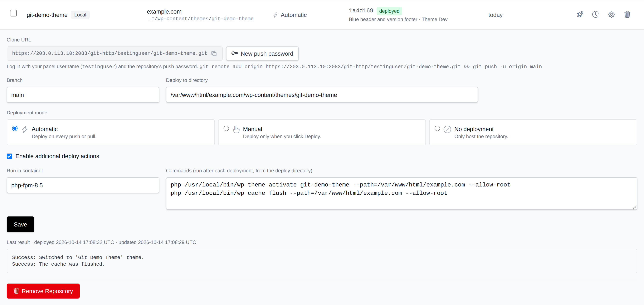Image resolution: width=644 pixels, height=305 pixels.
Task: Open the deployment history clock icon
Action: point(595,15)
